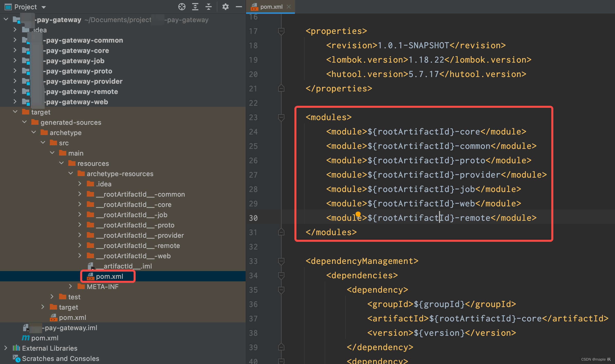Expand the META-INF folder
The width and height of the screenshot is (615, 364).
click(70, 286)
